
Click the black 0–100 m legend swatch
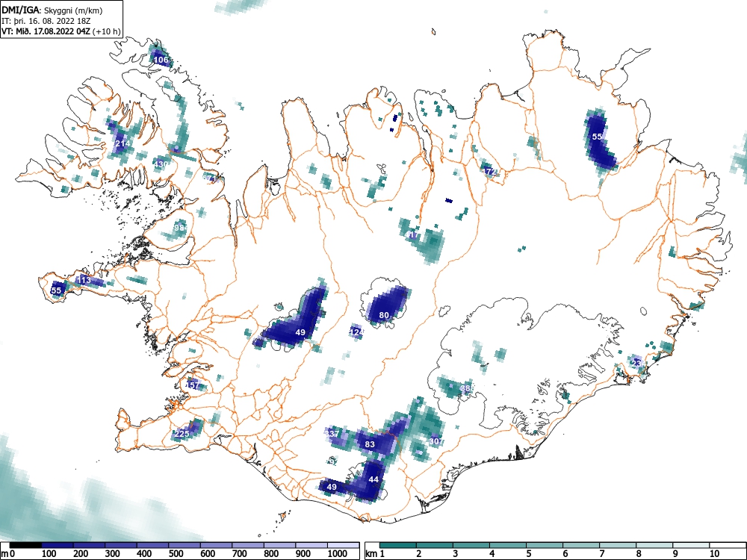pos(25,545)
